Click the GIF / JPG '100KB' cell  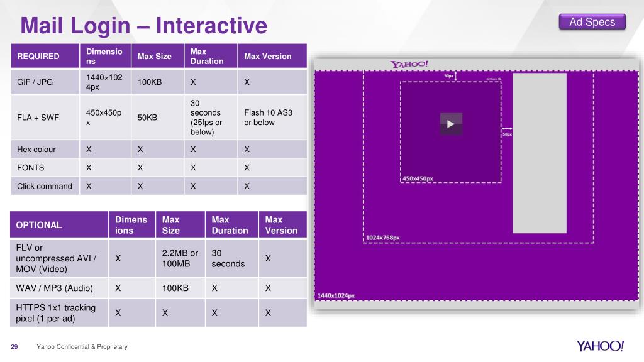coord(158,82)
